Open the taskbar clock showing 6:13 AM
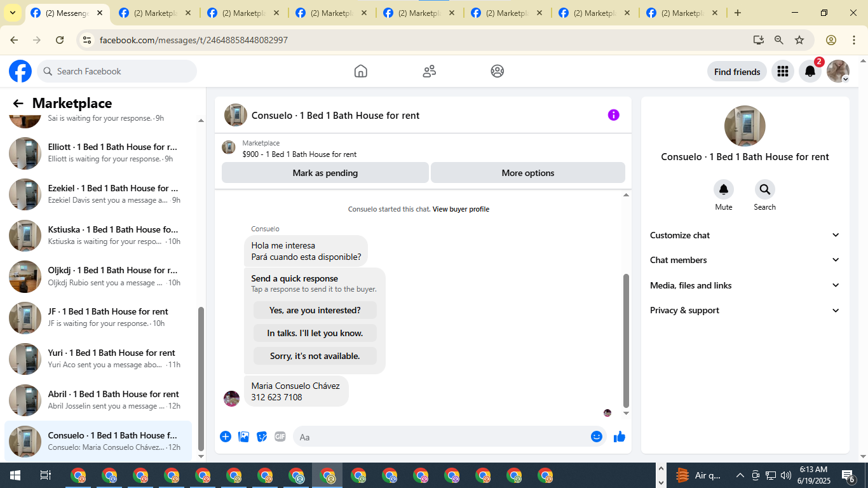This screenshot has width=868, height=488. coord(813,475)
